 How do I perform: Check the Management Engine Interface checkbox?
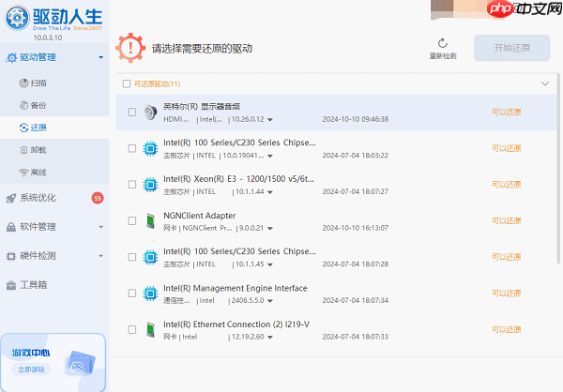click(132, 294)
